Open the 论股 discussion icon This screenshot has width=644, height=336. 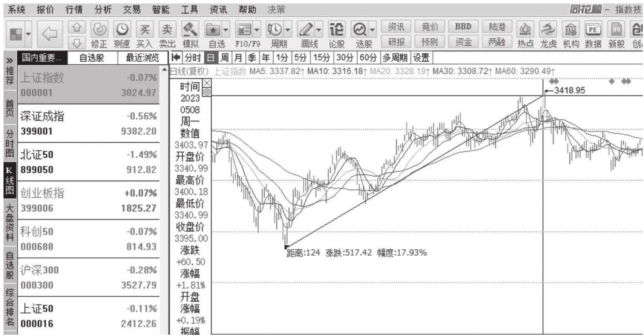point(336,35)
